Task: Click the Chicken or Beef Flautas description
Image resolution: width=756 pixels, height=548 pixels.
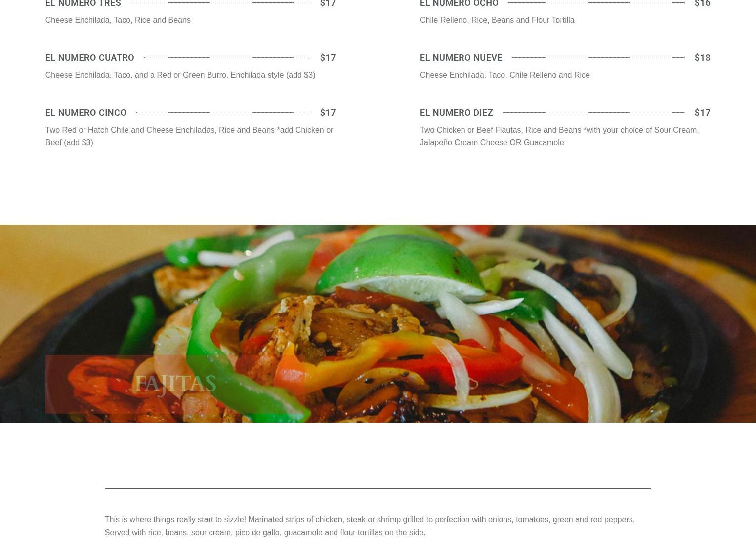Action: coord(559,136)
